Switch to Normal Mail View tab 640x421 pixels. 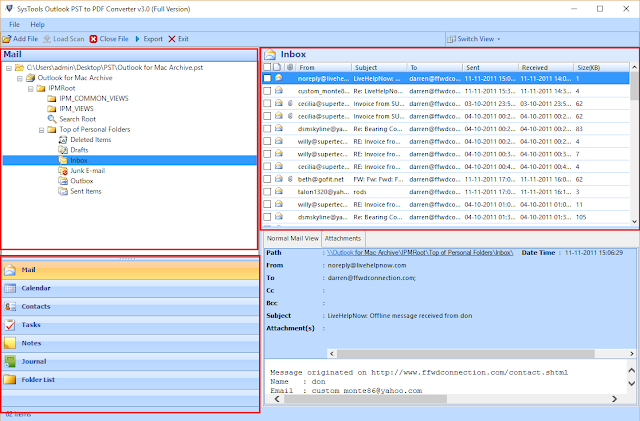(x=293, y=238)
